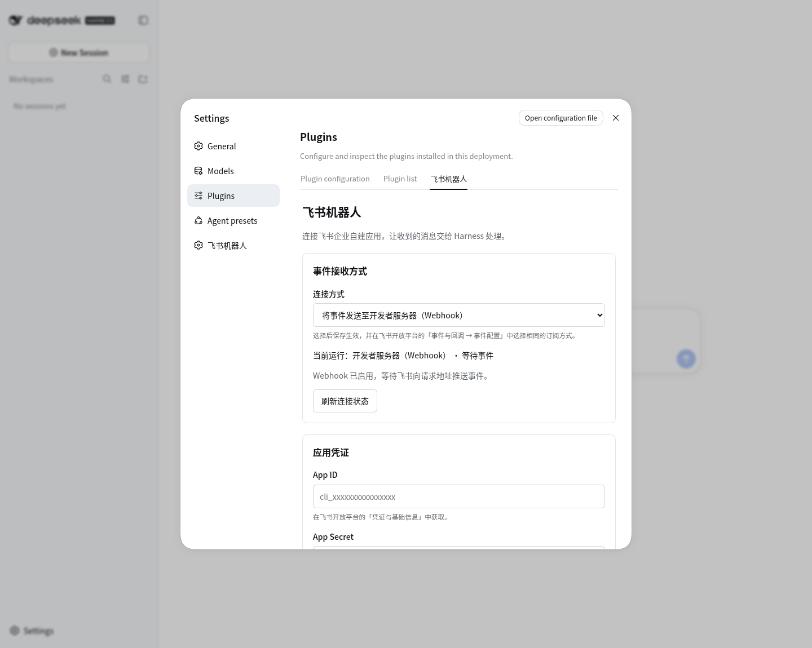Image resolution: width=812 pixels, height=648 pixels.
Task: Select Plugins in the settings sidebar
Action: pyautogui.click(x=233, y=196)
